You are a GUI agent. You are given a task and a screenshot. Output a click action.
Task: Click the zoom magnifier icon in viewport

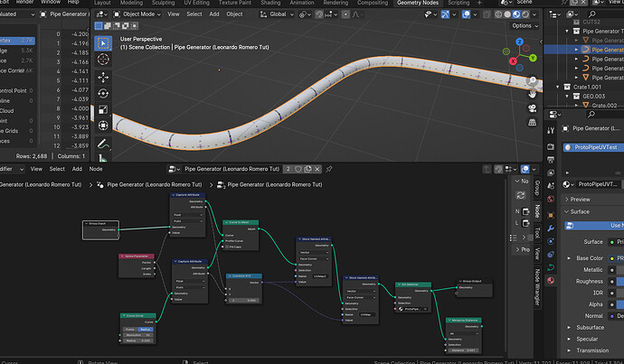[x=532, y=80]
